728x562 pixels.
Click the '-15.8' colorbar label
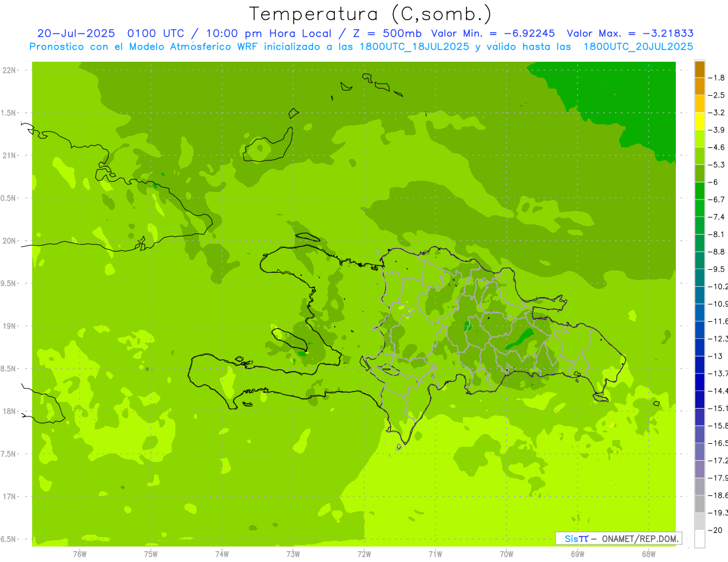pos(718,426)
